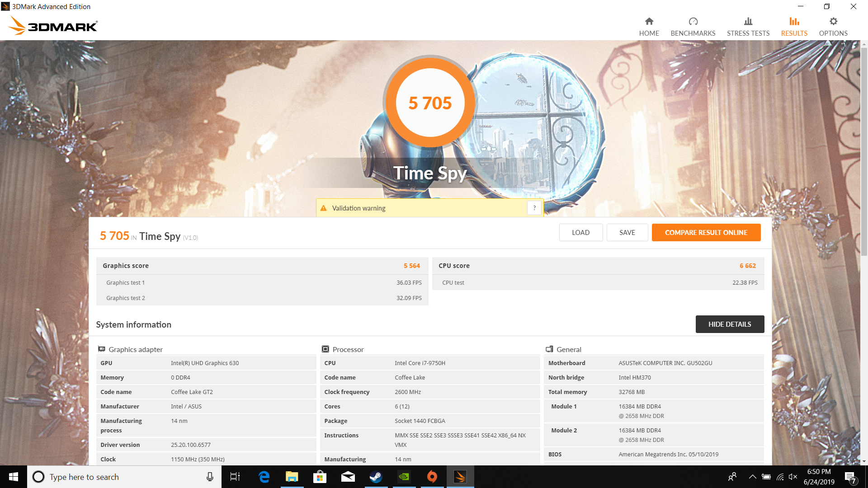Screen dimensions: 868x488
Task: Click Clock frequency 2600 MHz
Action: (408, 392)
